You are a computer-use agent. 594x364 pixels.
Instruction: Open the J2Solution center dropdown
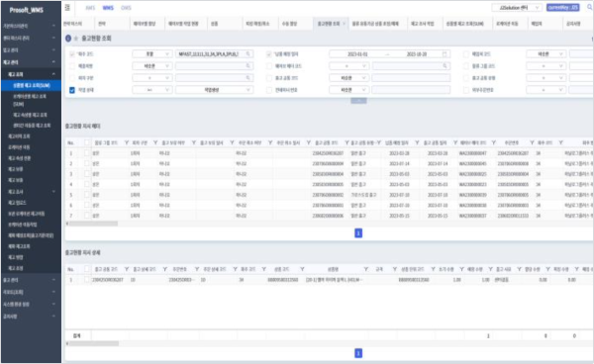516,8
